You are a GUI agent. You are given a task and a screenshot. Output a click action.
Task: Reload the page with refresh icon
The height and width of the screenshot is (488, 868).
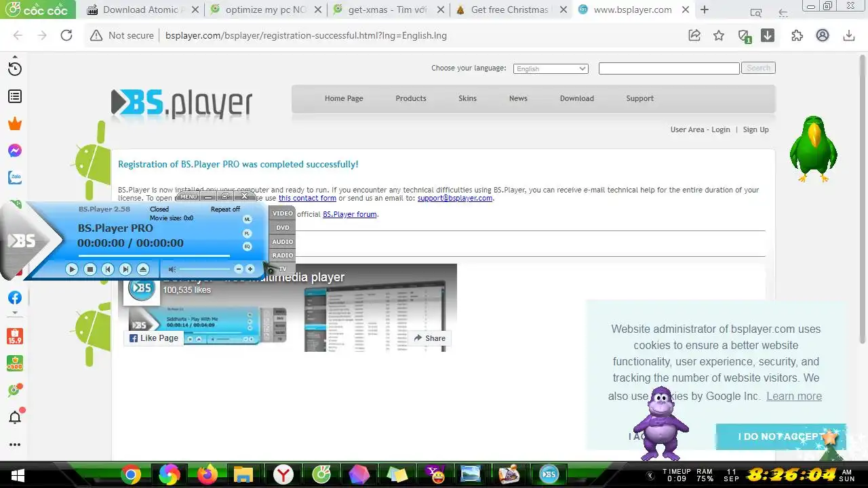(x=66, y=35)
